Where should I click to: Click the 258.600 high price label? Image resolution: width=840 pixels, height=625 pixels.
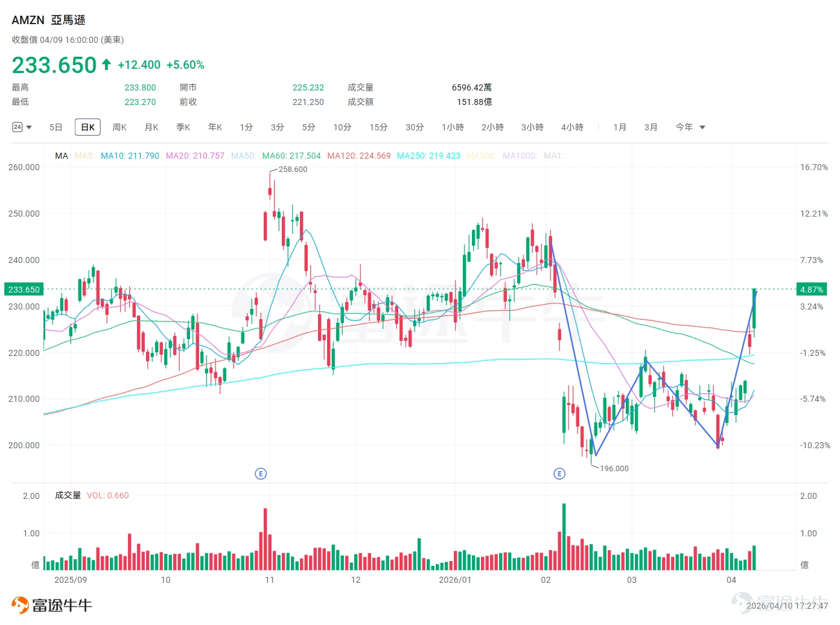(x=293, y=170)
